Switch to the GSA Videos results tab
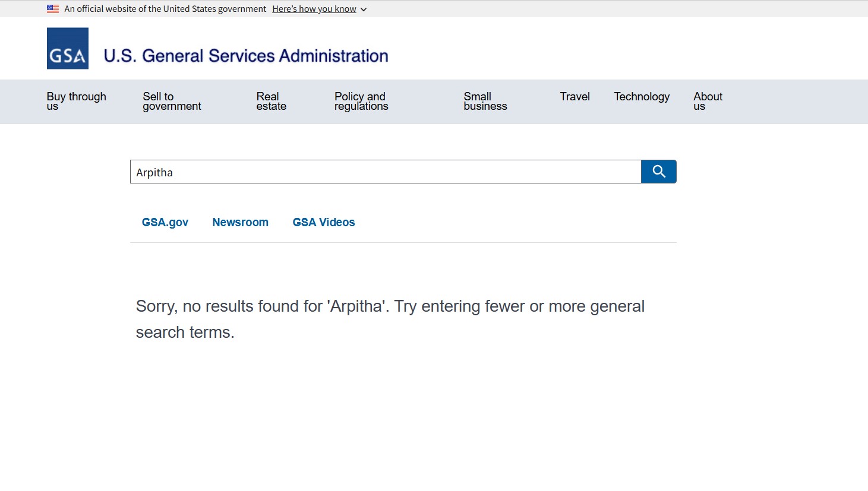 coord(323,223)
